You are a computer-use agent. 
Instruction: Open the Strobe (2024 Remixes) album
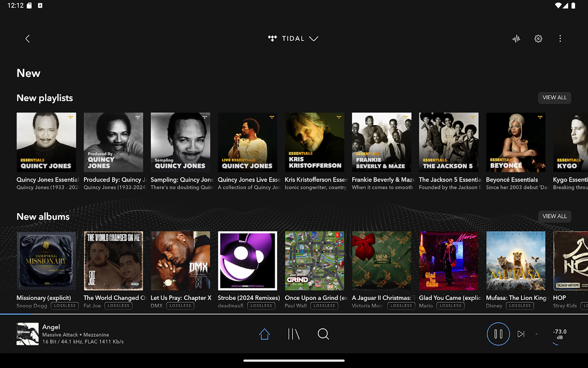coord(248,261)
